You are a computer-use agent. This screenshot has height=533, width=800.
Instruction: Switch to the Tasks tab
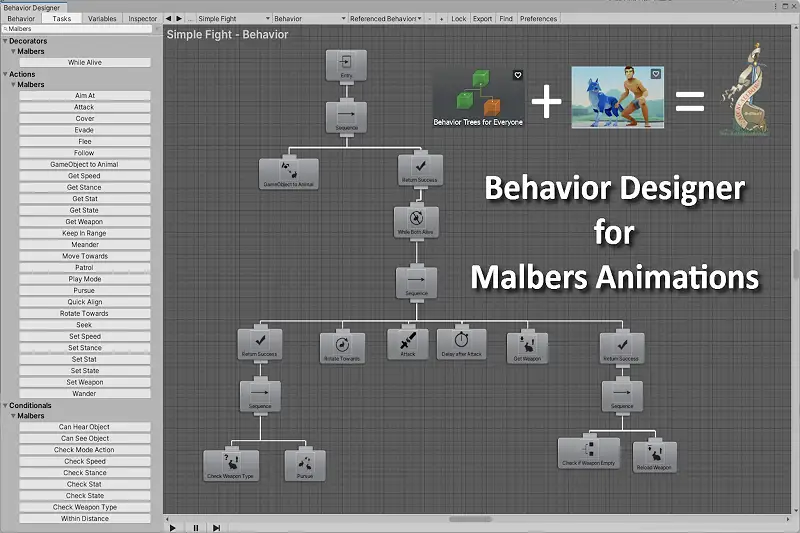[x=62, y=18]
